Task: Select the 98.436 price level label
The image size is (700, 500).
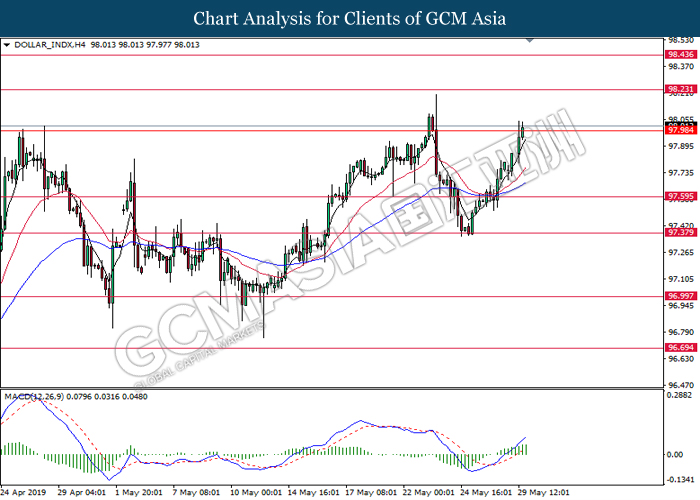Action: point(680,54)
